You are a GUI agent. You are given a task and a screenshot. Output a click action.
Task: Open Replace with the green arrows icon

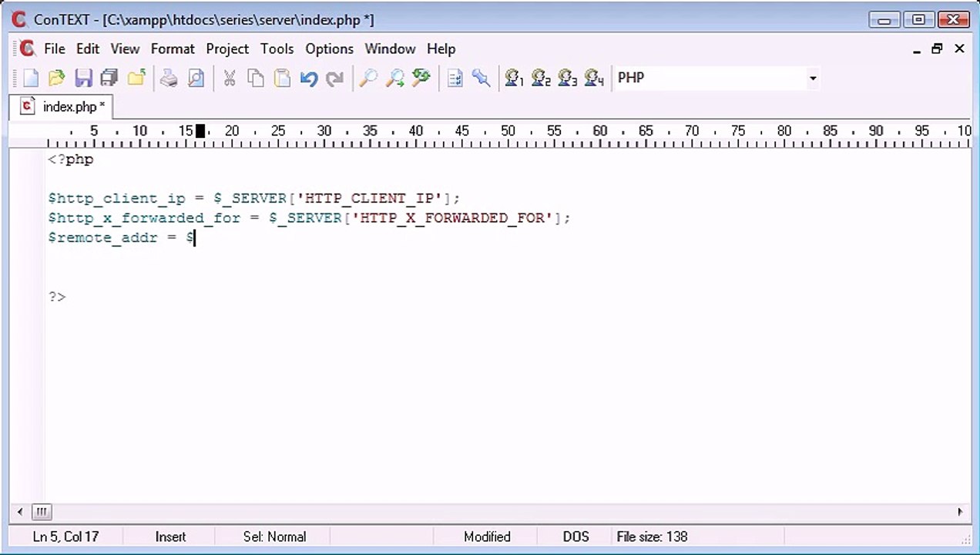[421, 78]
